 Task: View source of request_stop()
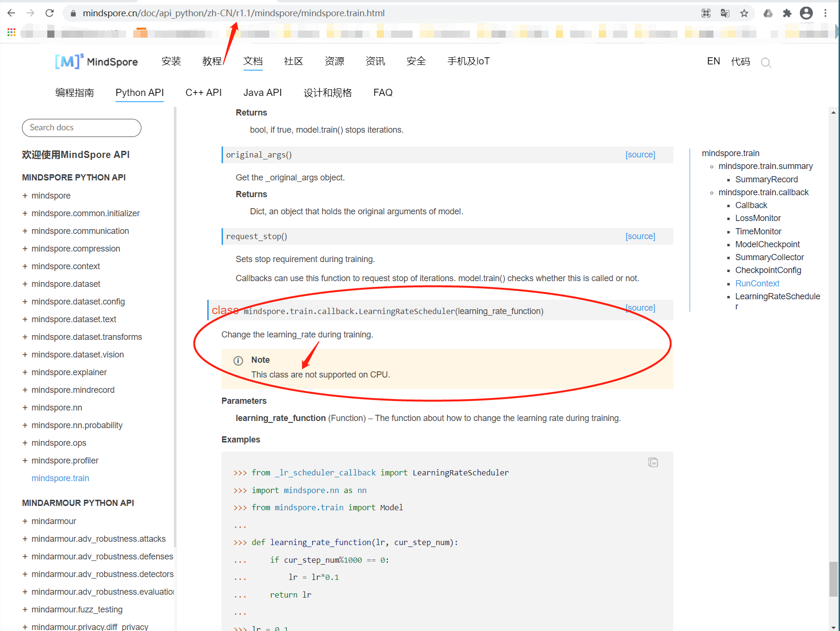pyautogui.click(x=640, y=236)
